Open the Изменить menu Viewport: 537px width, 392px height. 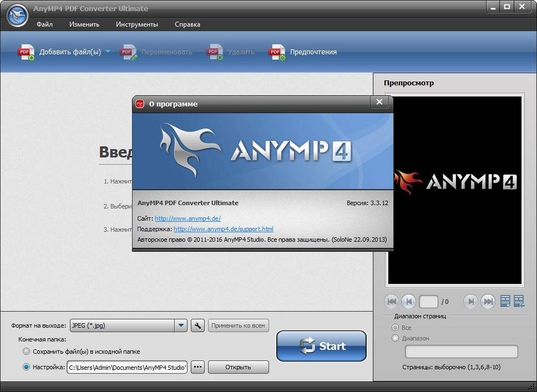pyautogui.click(x=84, y=24)
